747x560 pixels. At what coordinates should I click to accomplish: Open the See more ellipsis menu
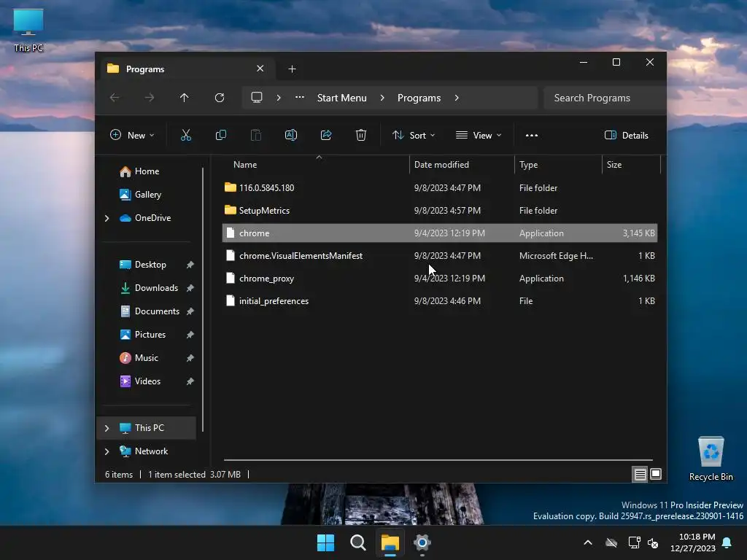pyautogui.click(x=532, y=135)
